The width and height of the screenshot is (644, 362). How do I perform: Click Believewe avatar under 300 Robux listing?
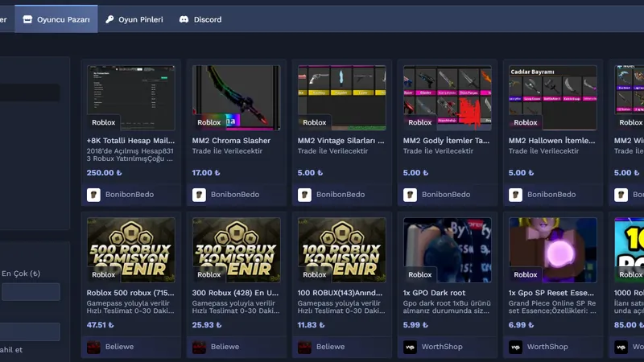[199, 347]
